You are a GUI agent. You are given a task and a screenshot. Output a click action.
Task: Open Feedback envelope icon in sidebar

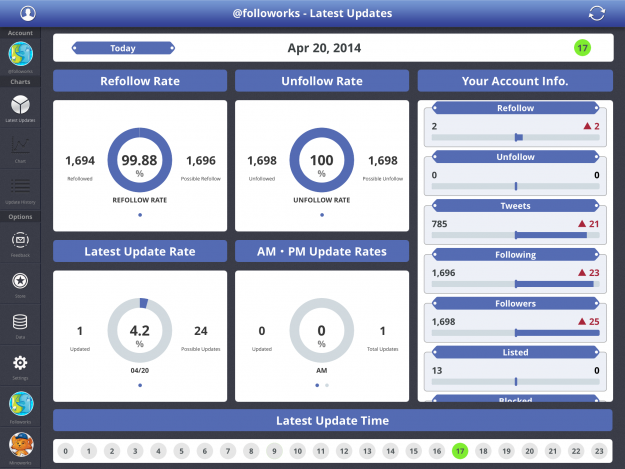pyautogui.click(x=20, y=241)
